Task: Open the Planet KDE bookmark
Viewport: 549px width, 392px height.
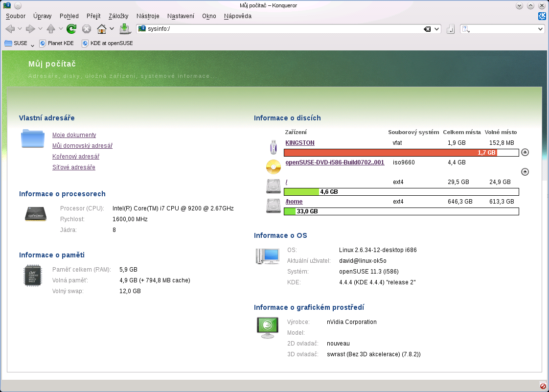Action: 57,44
